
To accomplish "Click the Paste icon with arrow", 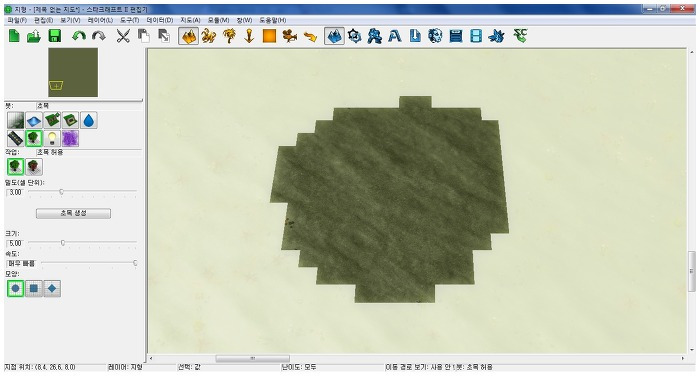I will point(164,36).
